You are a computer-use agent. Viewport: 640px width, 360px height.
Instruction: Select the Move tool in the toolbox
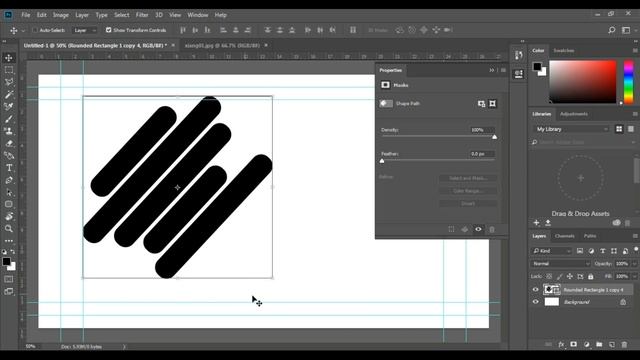(x=9, y=58)
